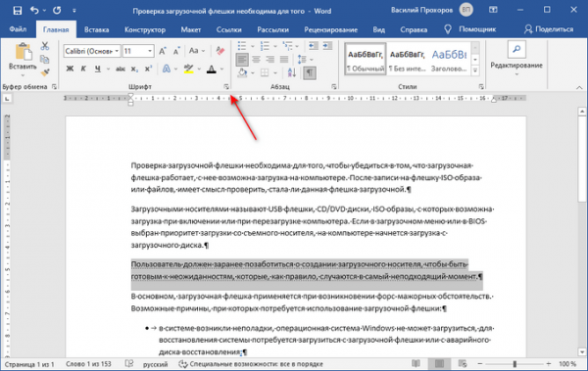
Task: Decrease paragraph indent
Action: 314,46
